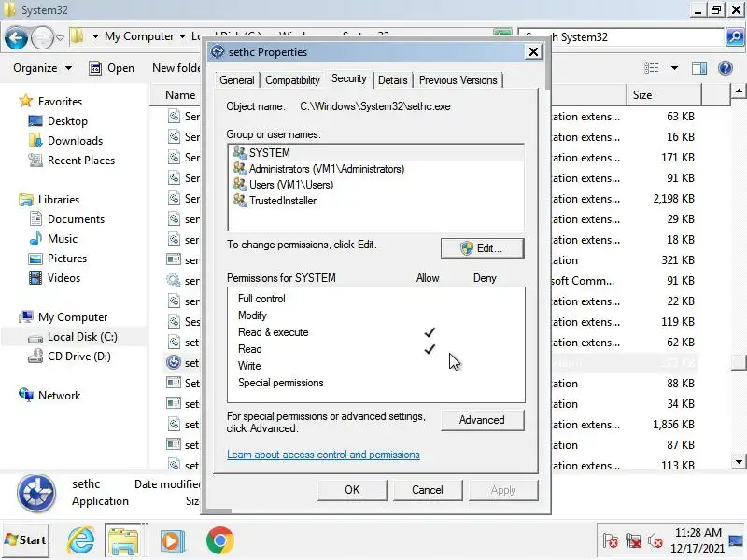The width and height of the screenshot is (747, 560).
Task: Click the Advanced button
Action: 482,420
